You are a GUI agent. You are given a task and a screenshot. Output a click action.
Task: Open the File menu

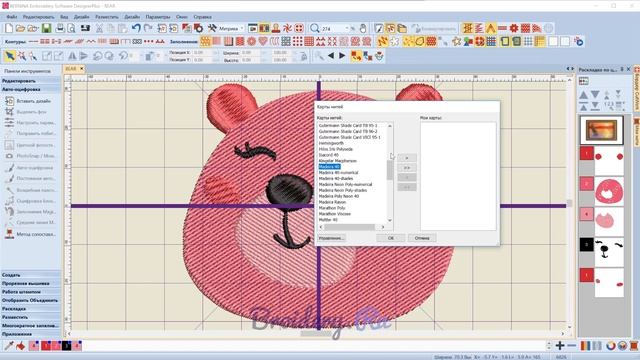click(11, 17)
